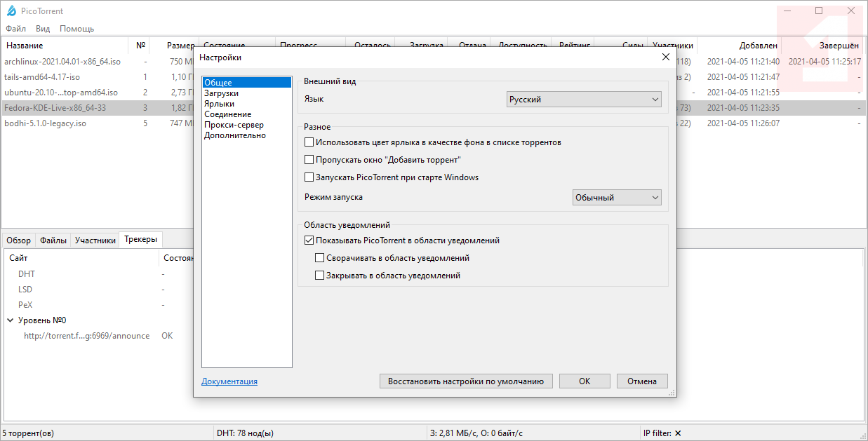Switch to the Файлы tab
This screenshot has width=868, height=441.
coord(53,240)
